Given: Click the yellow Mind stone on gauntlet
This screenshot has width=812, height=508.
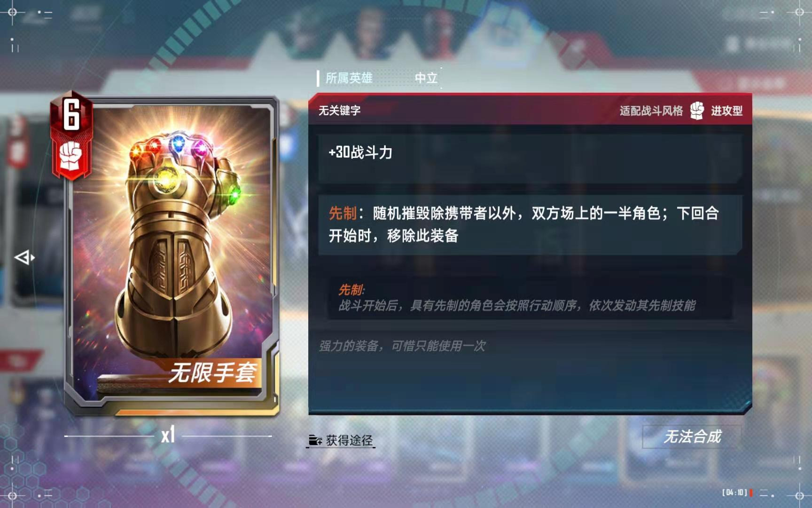Looking at the screenshot, I should pyautogui.click(x=165, y=180).
